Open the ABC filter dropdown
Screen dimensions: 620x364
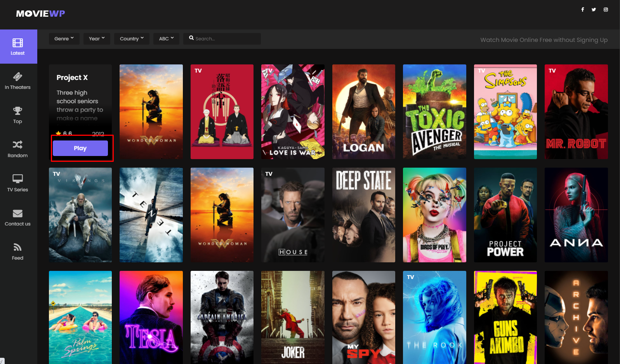[166, 39]
